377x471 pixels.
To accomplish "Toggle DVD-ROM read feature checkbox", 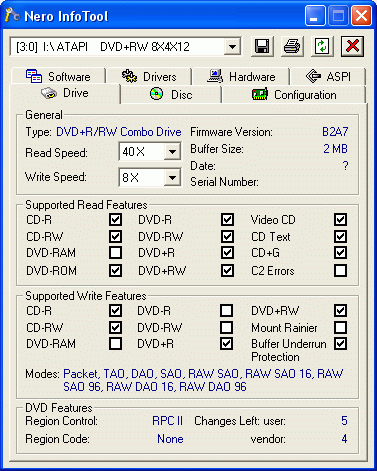I will pos(115,270).
